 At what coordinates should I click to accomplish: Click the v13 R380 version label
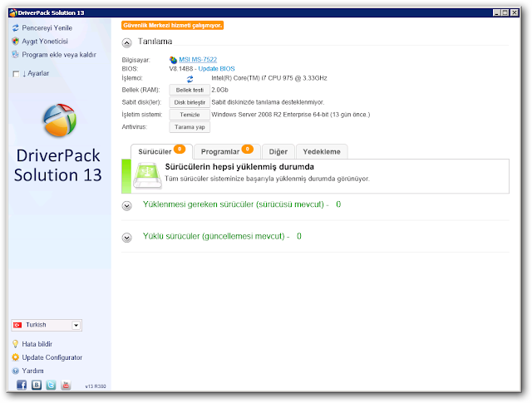(96, 386)
